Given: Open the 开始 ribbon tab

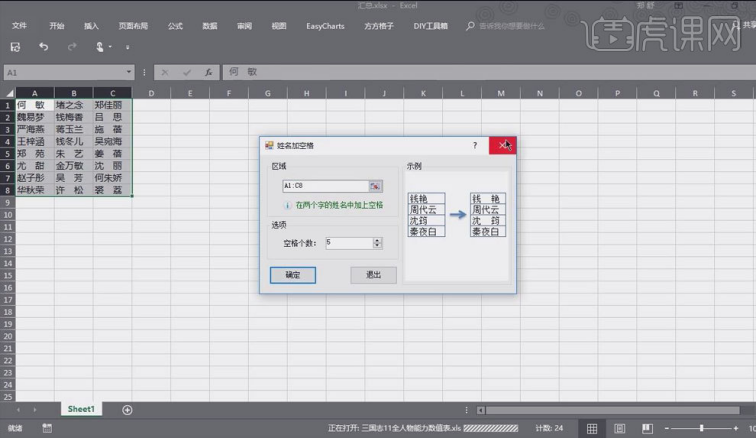Looking at the screenshot, I should (x=57, y=26).
